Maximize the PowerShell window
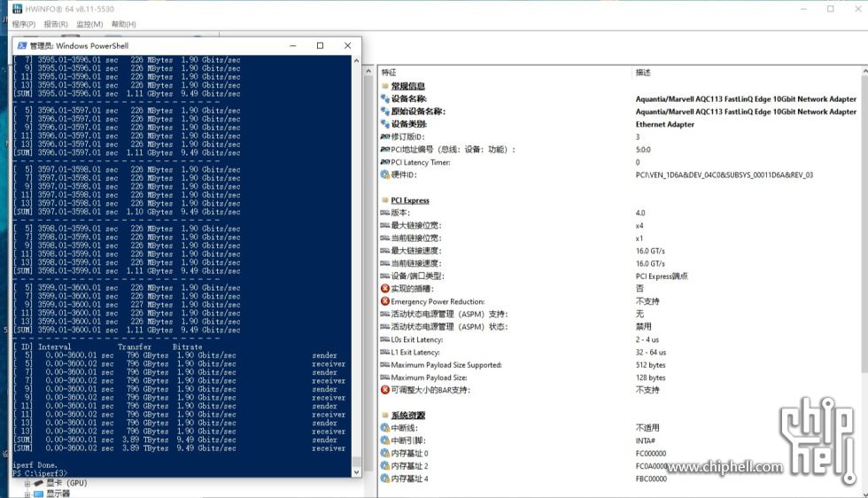The width and height of the screenshot is (868, 498). [320, 45]
